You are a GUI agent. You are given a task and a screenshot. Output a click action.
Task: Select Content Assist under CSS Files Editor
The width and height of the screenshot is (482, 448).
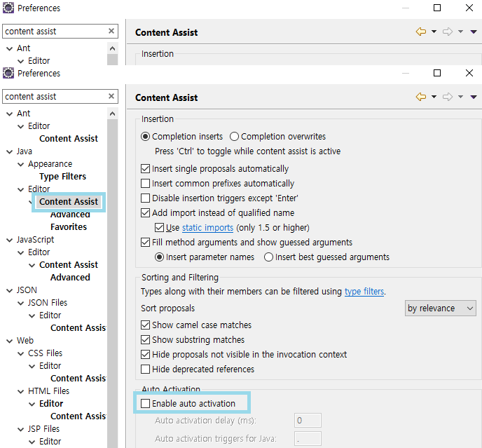click(78, 378)
